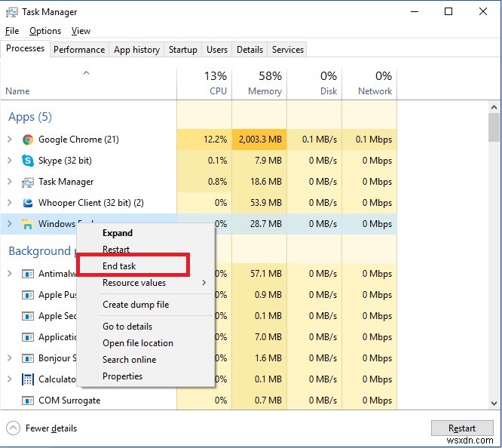The height and width of the screenshot is (448, 502).
Task: Click the Task Manager title bar icon
Action: 12,12
